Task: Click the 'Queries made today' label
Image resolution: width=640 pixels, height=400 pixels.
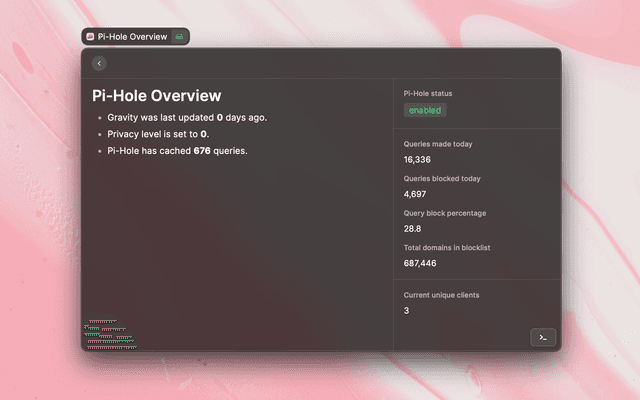Action: tap(438, 144)
